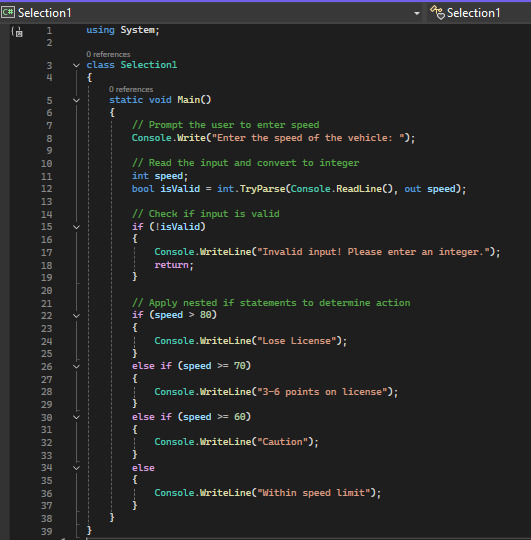Click the class name Selection1 on line 3
Screen dimensions: 531x540
pos(149,65)
